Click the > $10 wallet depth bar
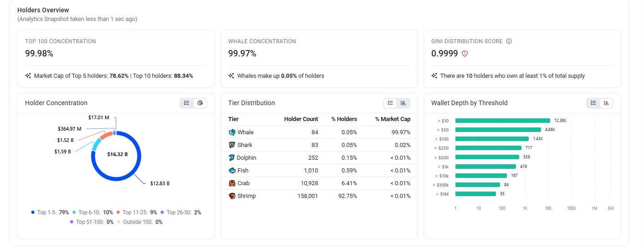Screen dimensions: 644x248 coord(503,121)
